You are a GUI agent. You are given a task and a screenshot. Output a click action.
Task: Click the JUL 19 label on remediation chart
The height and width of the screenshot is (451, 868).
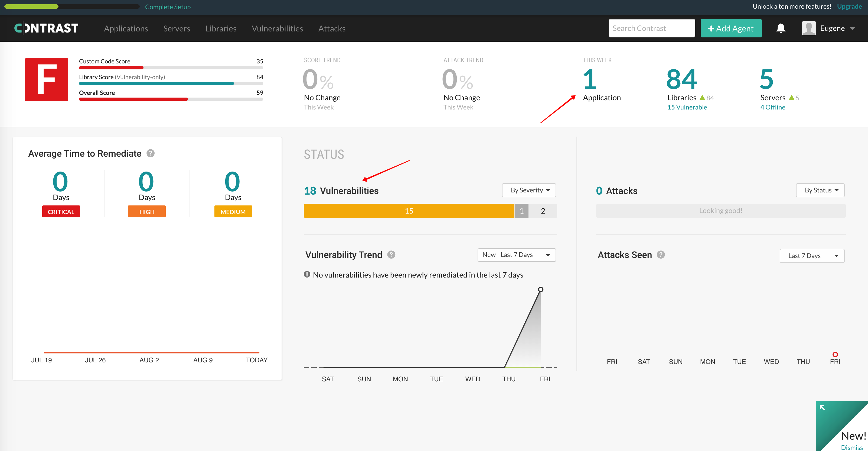(41, 360)
